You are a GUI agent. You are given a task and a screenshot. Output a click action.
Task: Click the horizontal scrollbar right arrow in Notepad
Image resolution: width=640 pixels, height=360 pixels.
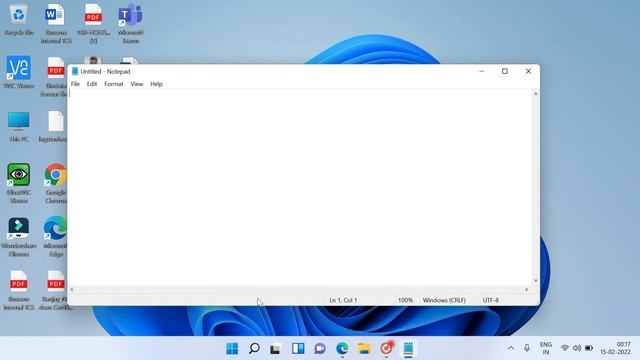527,289
